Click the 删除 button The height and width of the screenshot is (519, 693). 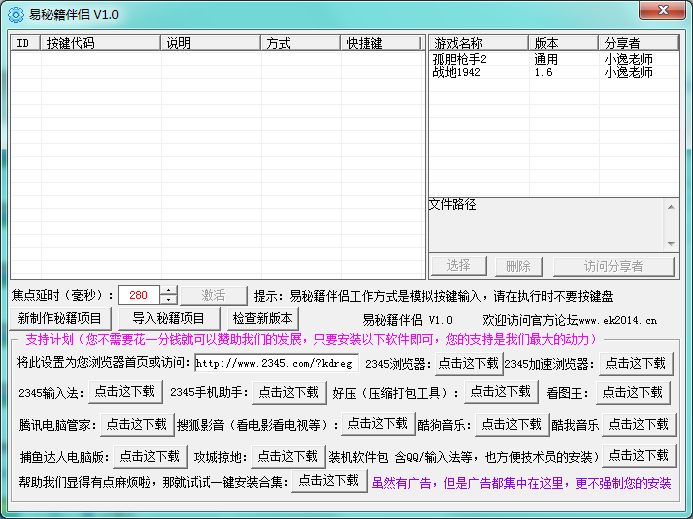click(x=518, y=266)
